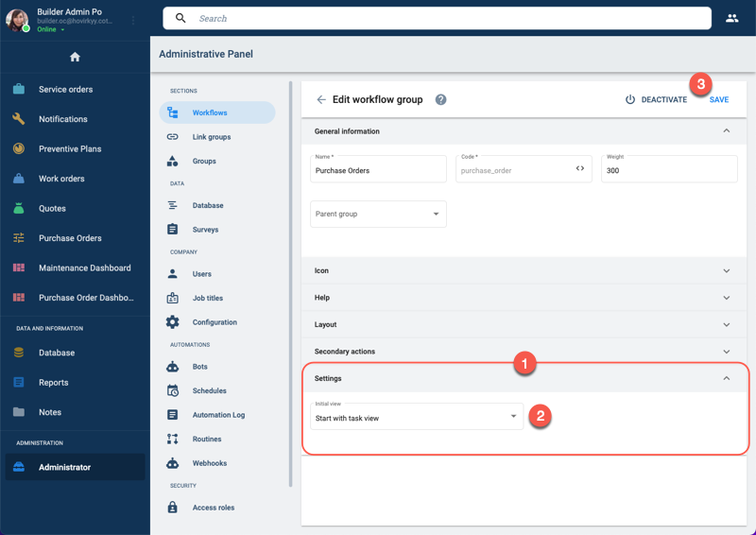This screenshot has height=535, width=756.
Task: Expand the Layout section
Action: point(726,325)
